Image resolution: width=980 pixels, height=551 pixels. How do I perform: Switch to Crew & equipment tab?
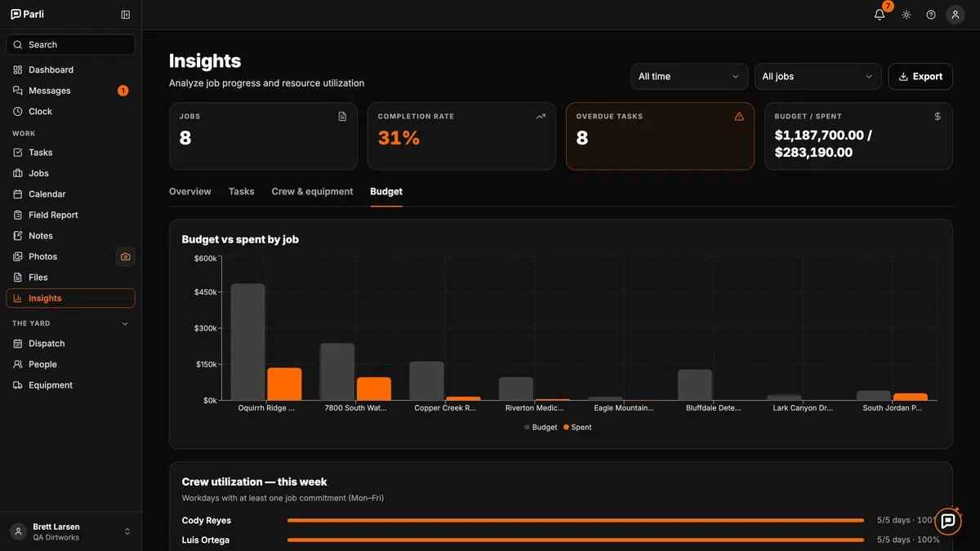313,192
